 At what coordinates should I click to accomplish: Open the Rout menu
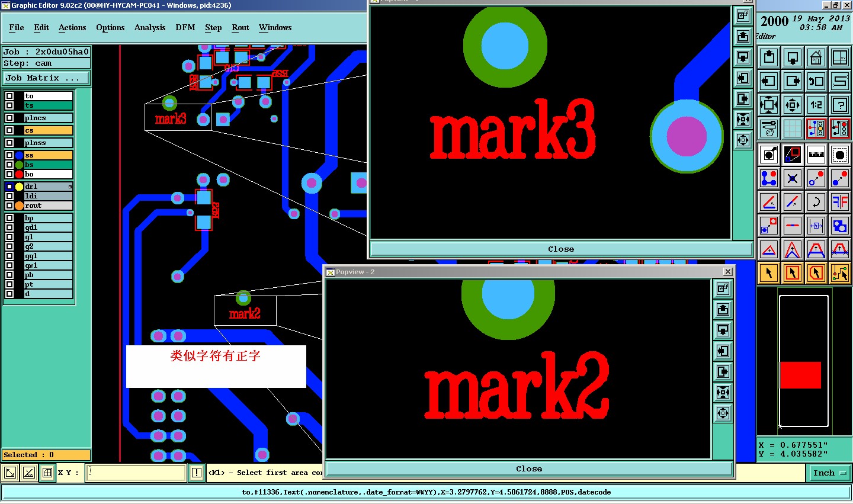point(240,27)
